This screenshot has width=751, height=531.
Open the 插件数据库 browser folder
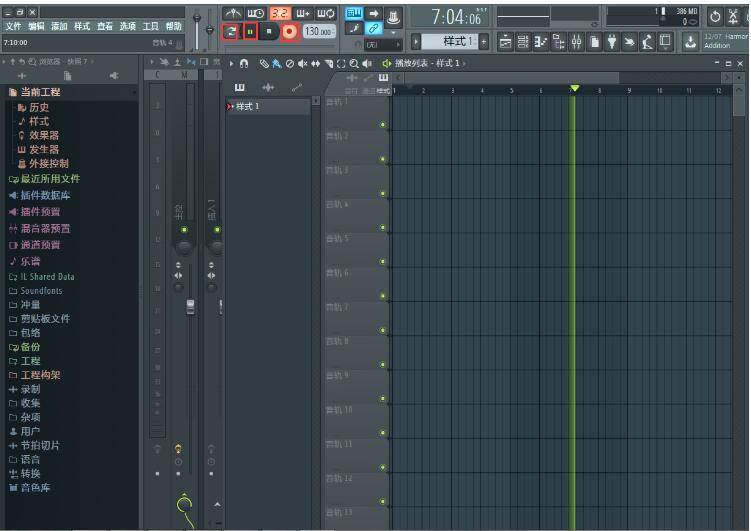coord(45,195)
